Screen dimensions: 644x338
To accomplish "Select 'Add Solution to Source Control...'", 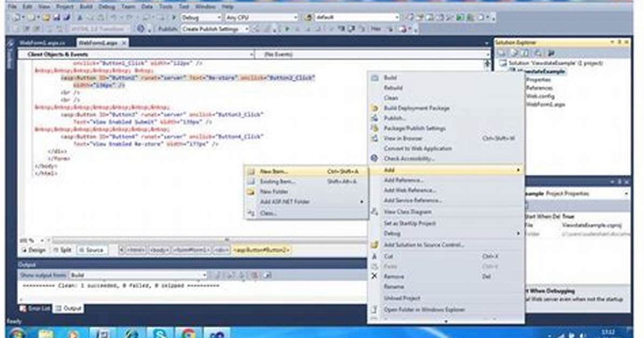I will [446, 245].
